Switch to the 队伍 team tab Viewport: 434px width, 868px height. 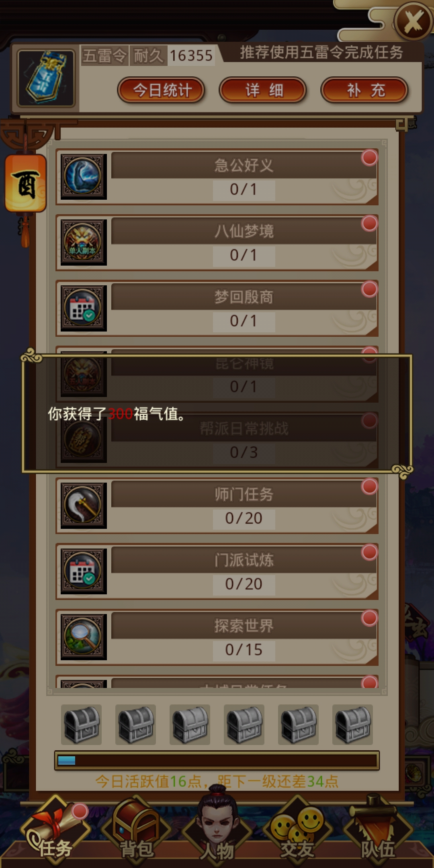(378, 832)
